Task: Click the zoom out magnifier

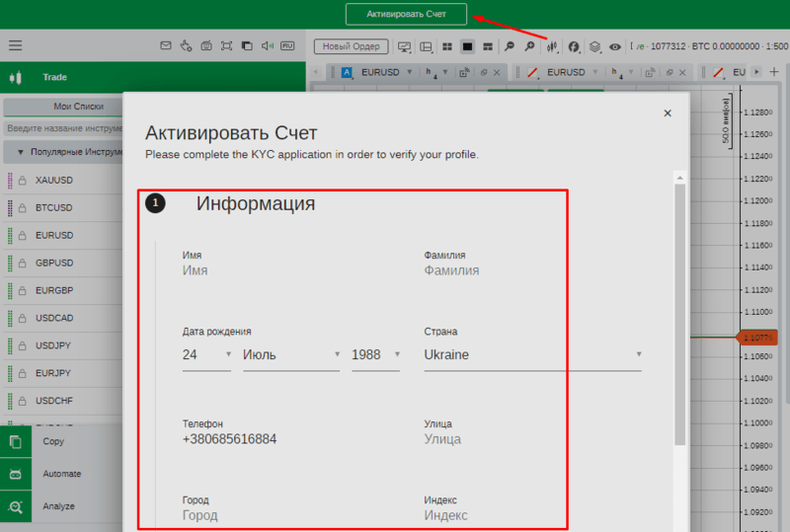Action: [510, 46]
